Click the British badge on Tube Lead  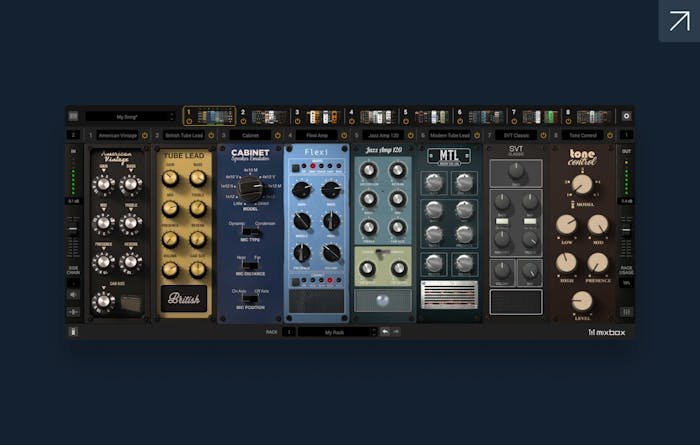point(184,298)
